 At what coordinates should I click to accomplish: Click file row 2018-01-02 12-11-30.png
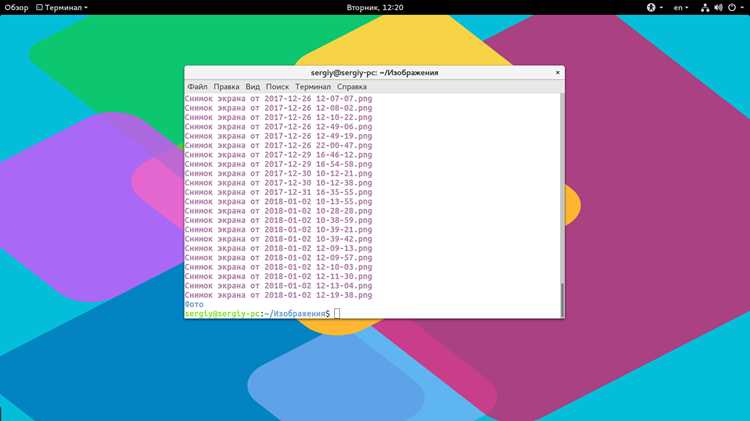tap(278, 276)
